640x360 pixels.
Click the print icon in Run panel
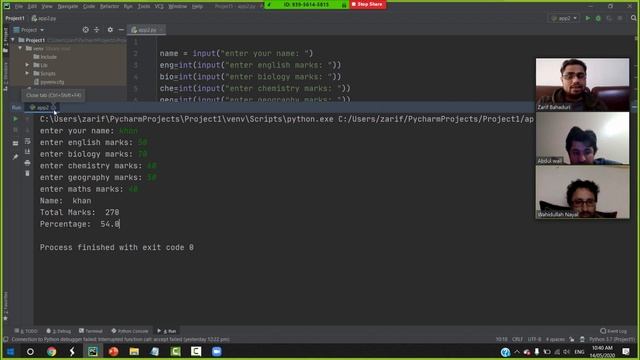point(27,163)
